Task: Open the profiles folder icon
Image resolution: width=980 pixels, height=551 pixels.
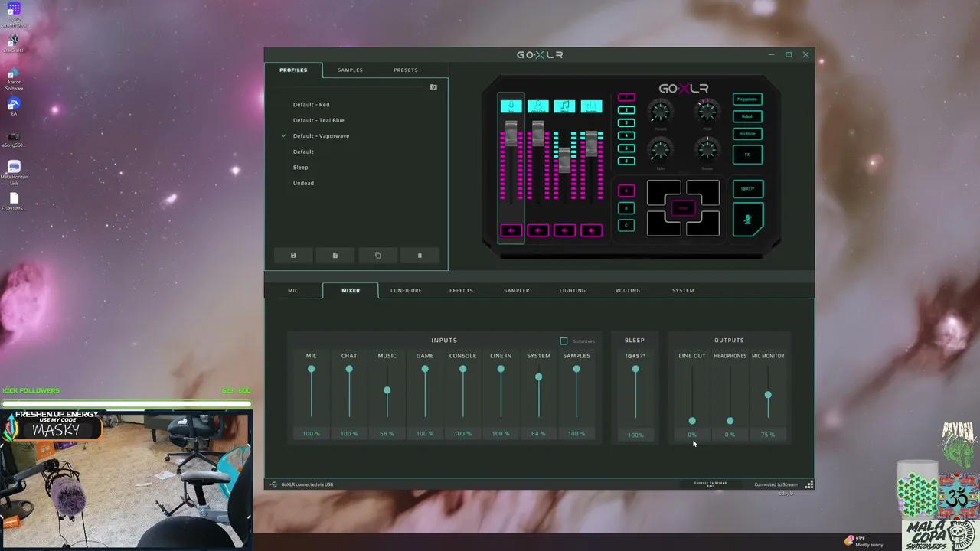Action: 433,87
